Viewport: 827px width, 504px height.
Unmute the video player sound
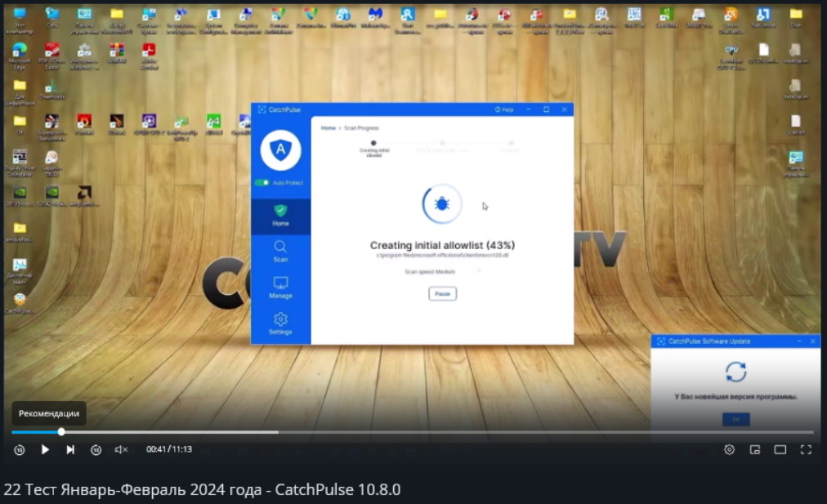click(121, 450)
